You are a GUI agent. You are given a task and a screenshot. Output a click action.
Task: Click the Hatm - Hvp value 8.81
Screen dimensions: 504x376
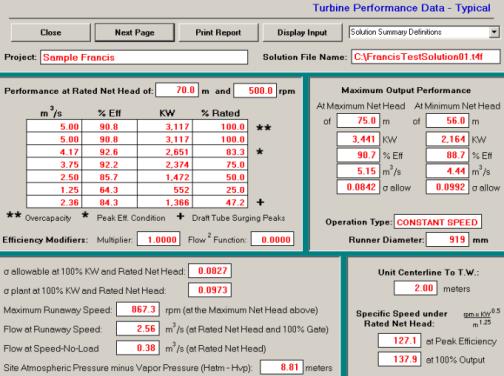(x=282, y=367)
